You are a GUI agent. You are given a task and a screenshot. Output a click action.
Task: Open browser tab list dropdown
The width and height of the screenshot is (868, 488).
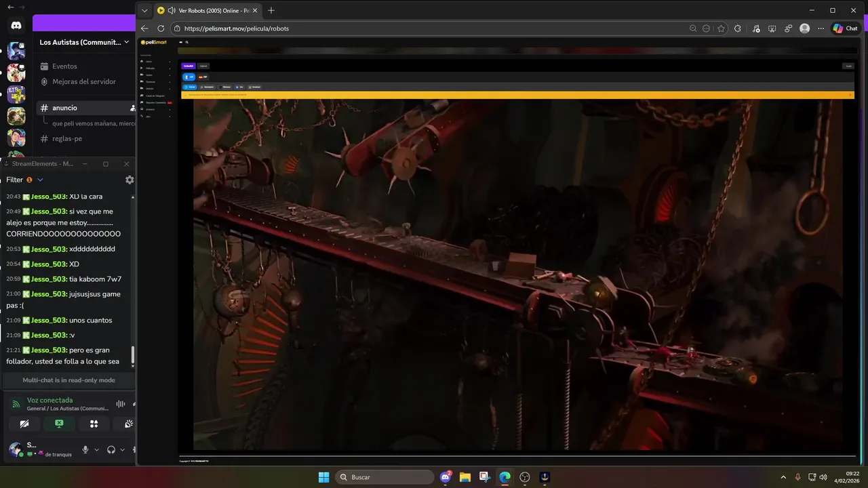144,10
